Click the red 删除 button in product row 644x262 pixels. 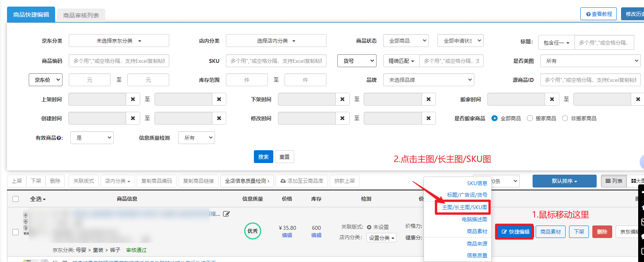602,232
